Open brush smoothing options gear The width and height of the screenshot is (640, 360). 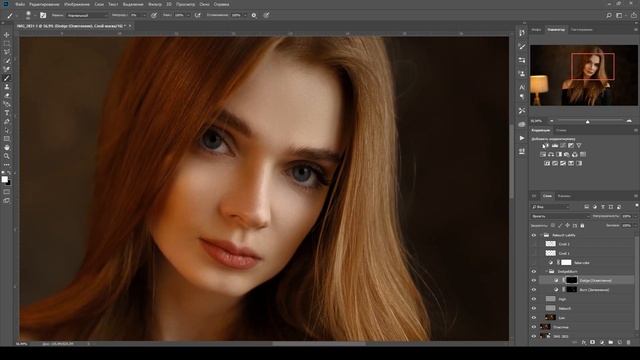(x=254, y=15)
